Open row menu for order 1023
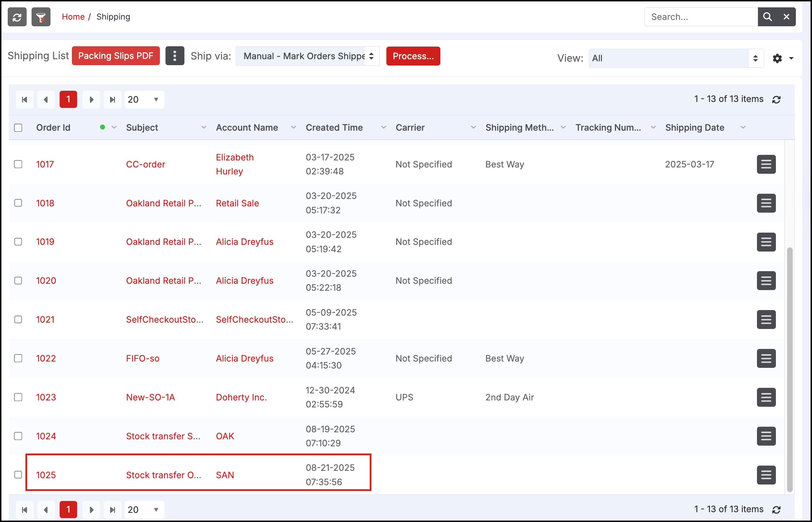Screen dimensions: 812x522 (766, 397)
